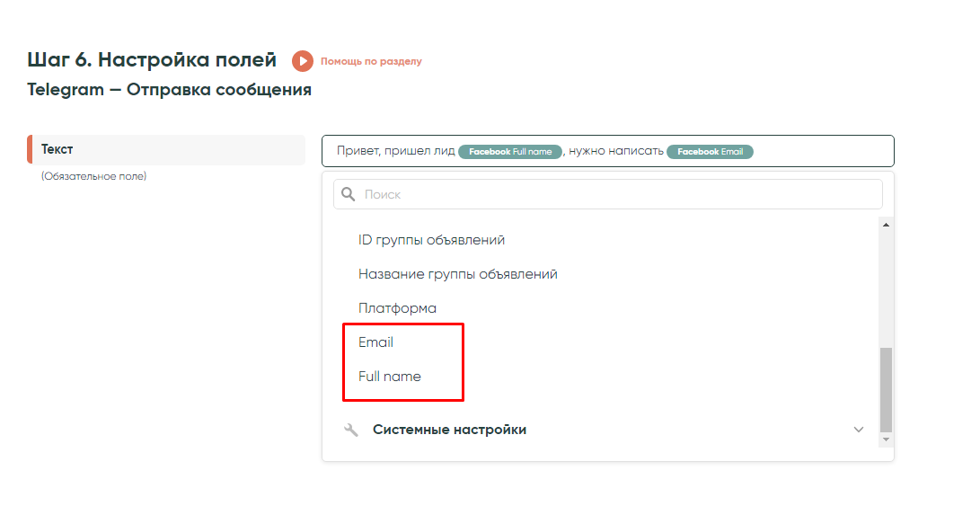Screen dimensions: 980x506
Task: Expand the Системные настройки section
Action: [449, 430]
